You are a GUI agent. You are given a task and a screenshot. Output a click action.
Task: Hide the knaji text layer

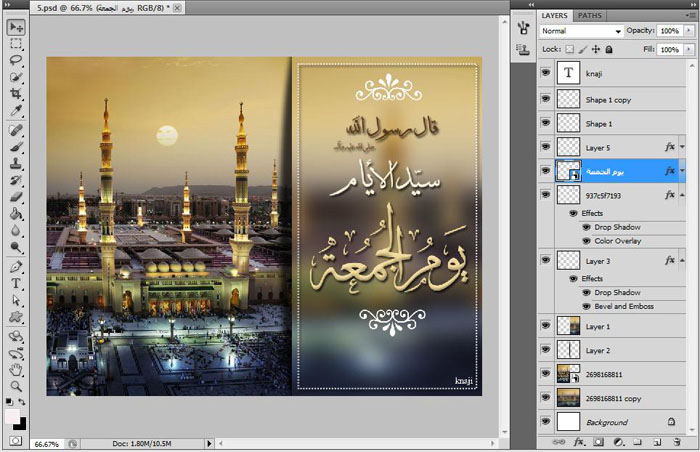pyautogui.click(x=545, y=73)
